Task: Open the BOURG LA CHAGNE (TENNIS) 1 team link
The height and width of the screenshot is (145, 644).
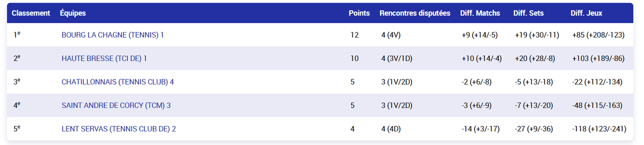Action: (113, 35)
